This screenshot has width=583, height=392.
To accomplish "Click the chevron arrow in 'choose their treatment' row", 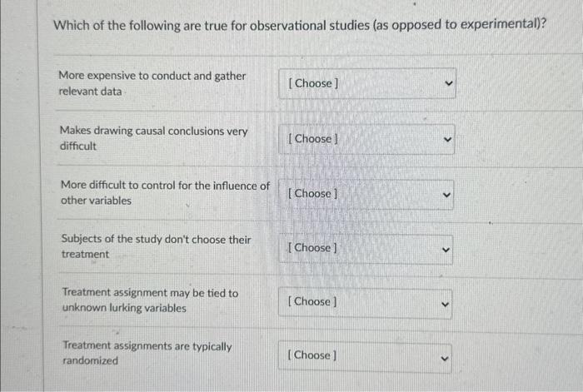I will 446,250.
